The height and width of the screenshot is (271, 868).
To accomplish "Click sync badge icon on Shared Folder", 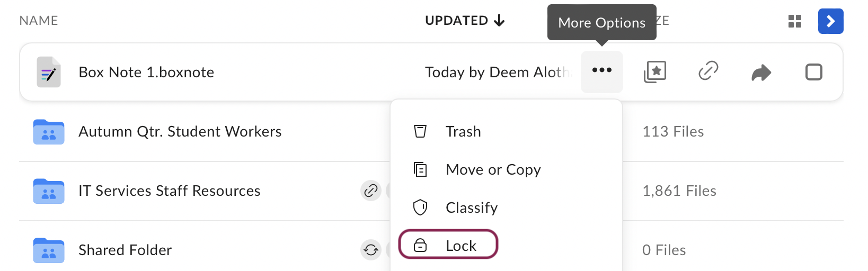I will tap(371, 250).
